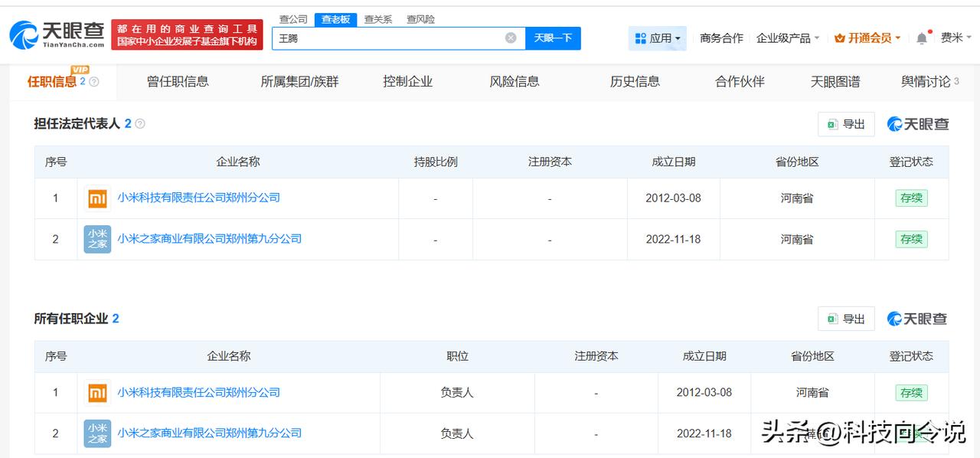Export the 所有任职企业 table with 导出
The width and height of the screenshot is (980, 458).
pyautogui.click(x=846, y=319)
